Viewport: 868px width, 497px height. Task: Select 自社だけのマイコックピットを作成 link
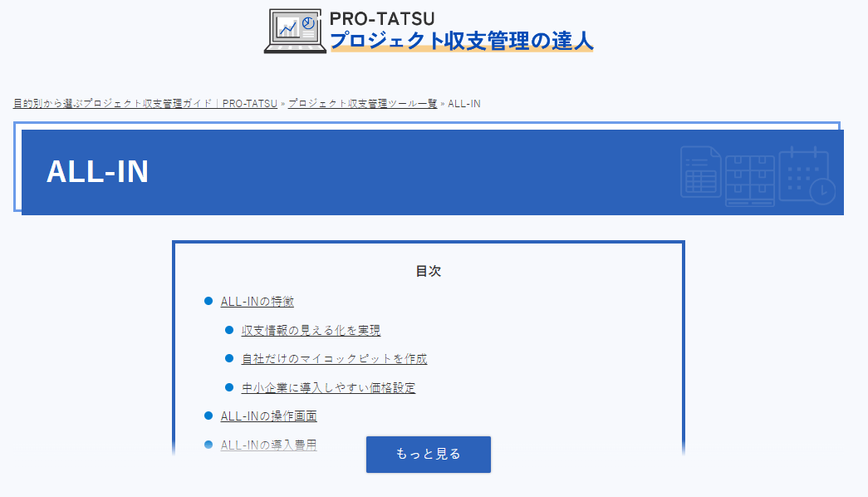pyautogui.click(x=334, y=359)
